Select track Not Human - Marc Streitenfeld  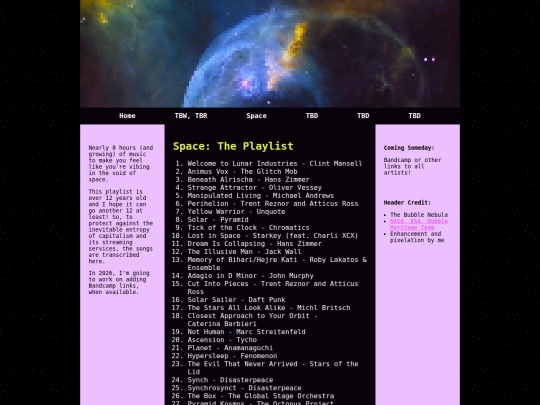246,332
